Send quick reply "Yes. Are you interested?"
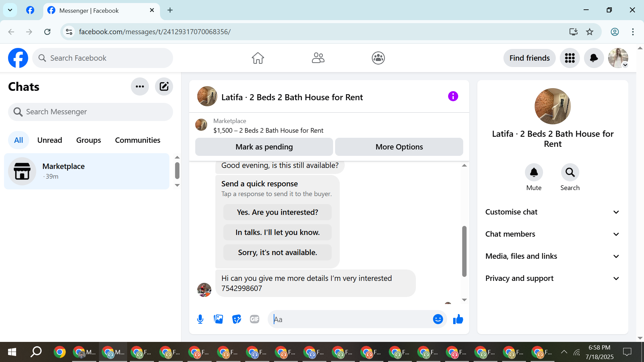The width and height of the screenshot is (644, 362). (x=277, y=212)
